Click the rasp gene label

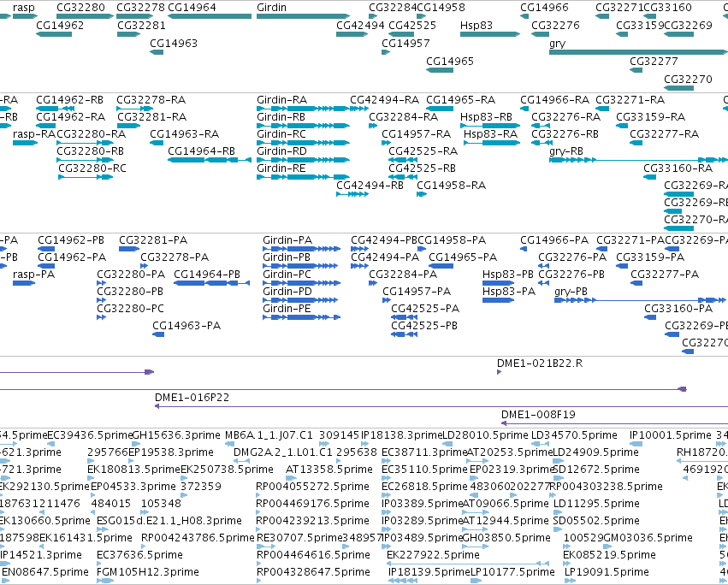coord(24,8)
